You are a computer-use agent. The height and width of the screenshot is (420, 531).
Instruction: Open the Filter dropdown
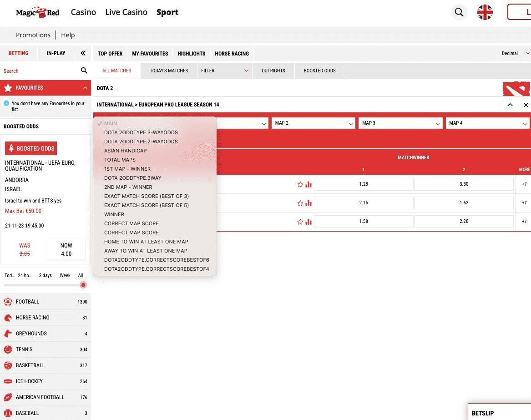[x=225, y=71]
